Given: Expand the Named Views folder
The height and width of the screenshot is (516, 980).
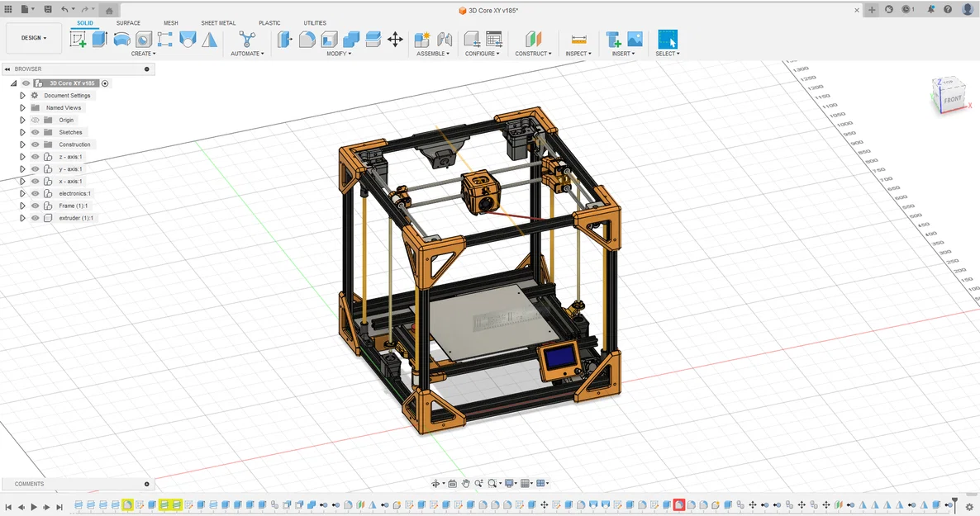Looking at the screenshot, I should (21, 107).
